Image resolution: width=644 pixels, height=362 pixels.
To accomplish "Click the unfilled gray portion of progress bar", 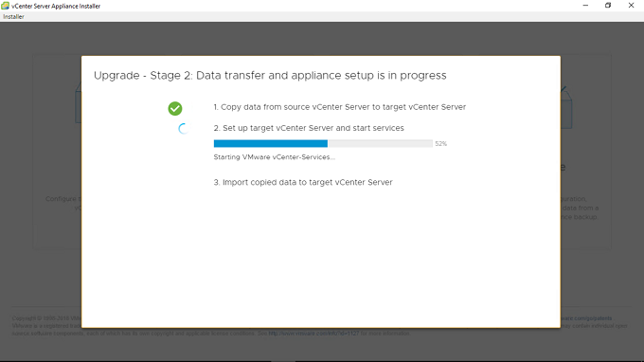I will coord(380,143).
